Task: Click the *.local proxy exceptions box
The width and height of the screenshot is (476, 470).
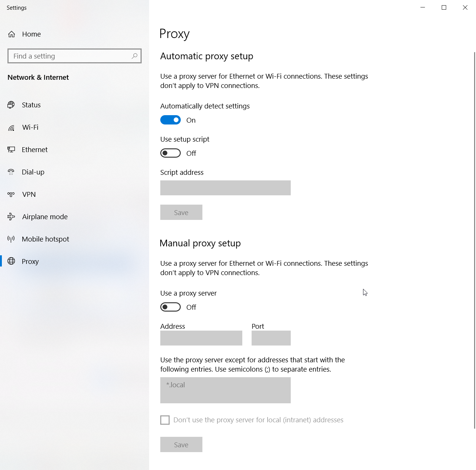Action: pyautogui.click(x=225, y=390)
